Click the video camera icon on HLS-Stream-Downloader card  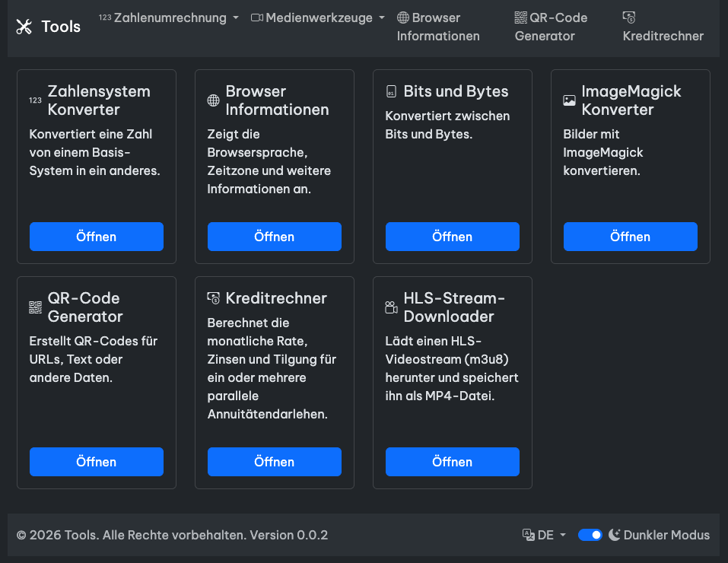(x=392, y=307)
